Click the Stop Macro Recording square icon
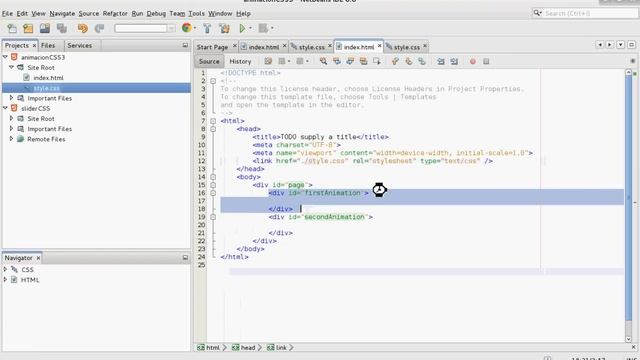640x360 pixels. pos(486,61)
